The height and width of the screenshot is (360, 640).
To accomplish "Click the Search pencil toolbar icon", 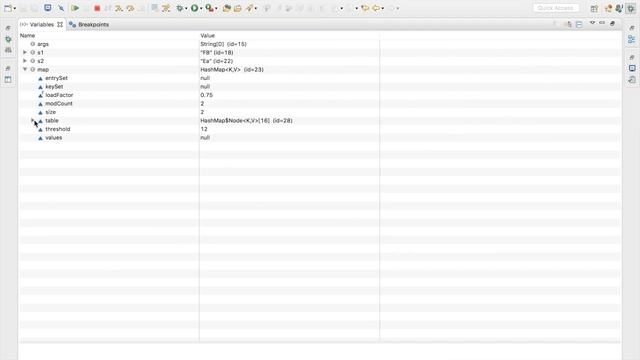I will 249,8.
